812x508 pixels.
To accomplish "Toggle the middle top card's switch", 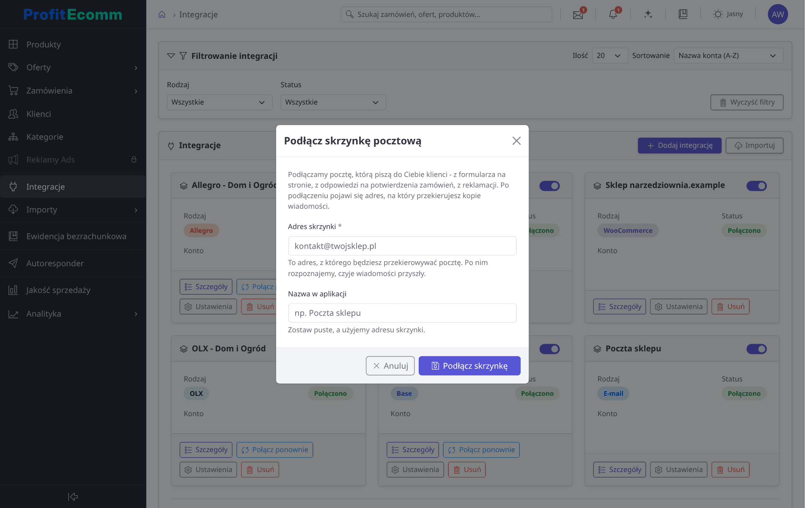I will (x=549, y=186).
